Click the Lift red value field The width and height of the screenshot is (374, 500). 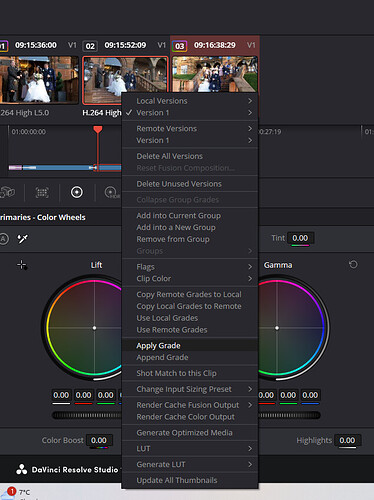click(83, 395)
